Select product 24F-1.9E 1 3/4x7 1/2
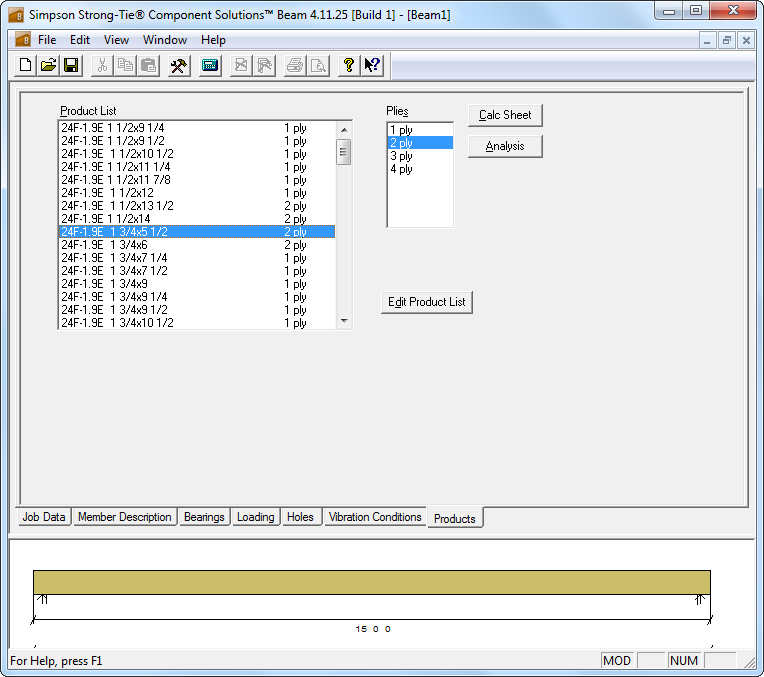The image size is (764, 677). 197,271
